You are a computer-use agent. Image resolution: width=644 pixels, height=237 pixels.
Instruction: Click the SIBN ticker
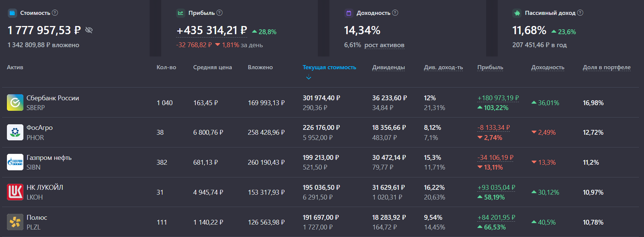point(34,167)
